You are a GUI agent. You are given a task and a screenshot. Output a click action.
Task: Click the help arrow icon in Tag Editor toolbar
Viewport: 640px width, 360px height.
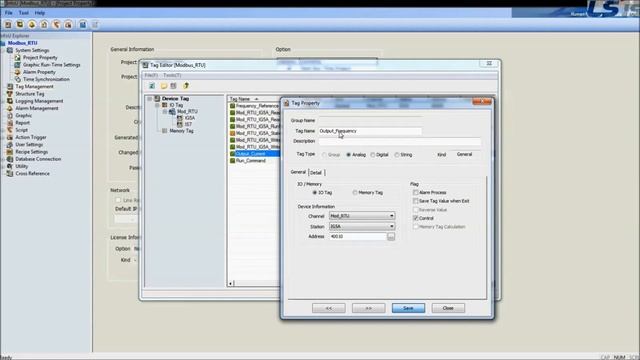click(x=186, y=86)
